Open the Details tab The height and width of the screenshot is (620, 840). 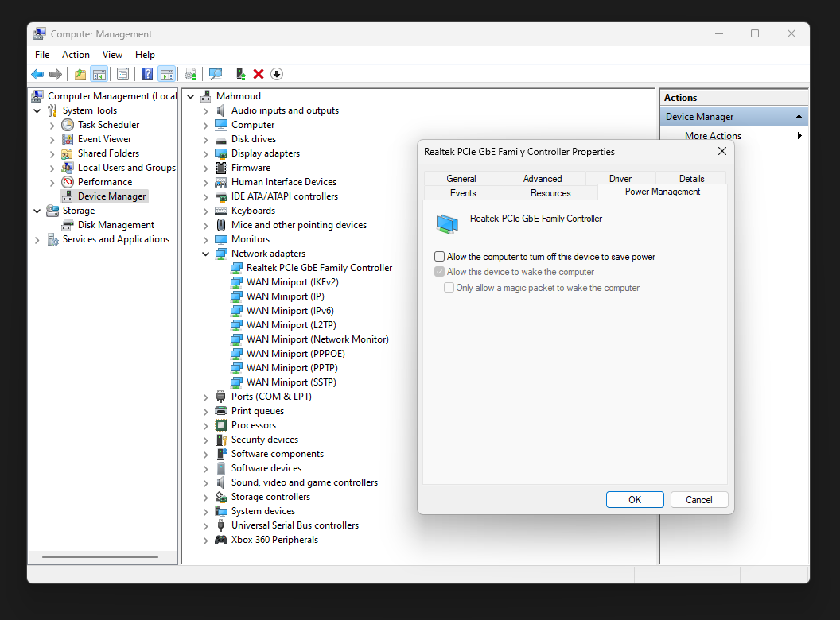pyautogui.click(x=691, y=178)
